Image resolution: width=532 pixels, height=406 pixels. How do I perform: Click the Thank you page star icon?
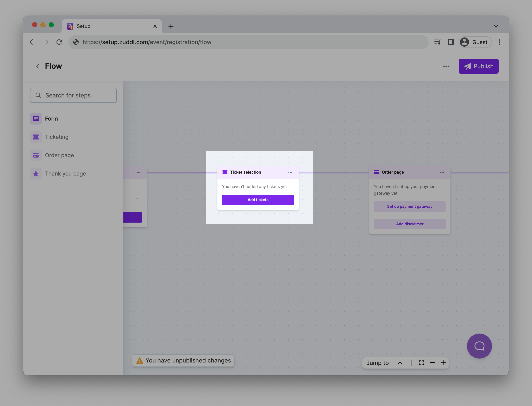click(x=36, y=174)
